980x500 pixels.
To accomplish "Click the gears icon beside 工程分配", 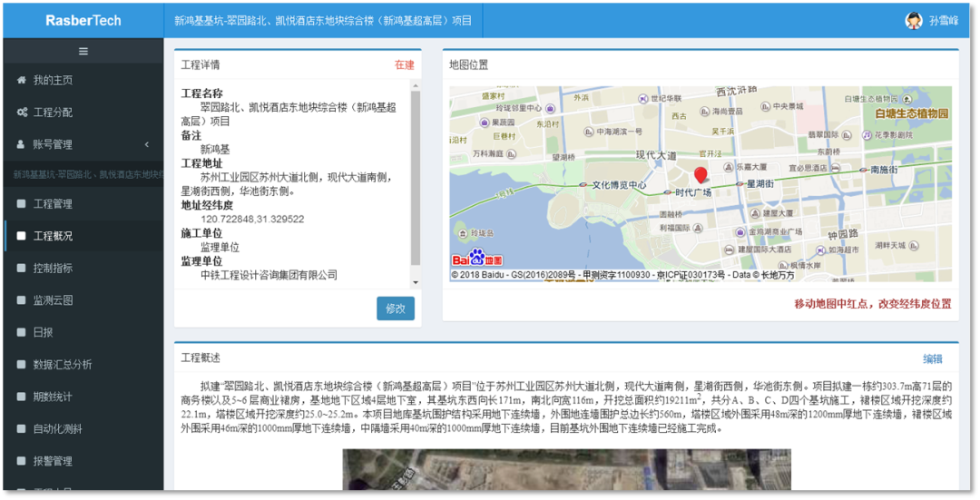I will point(22,112).
